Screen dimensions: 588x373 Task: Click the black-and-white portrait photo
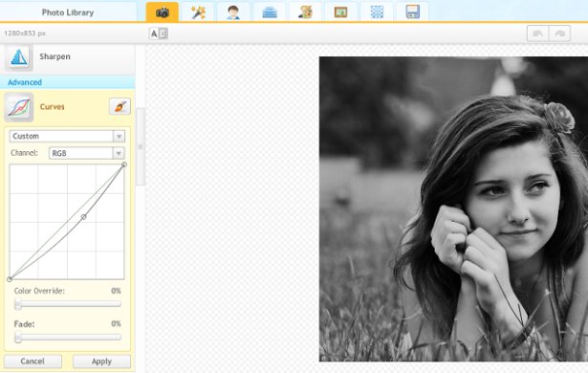point(453,209)
